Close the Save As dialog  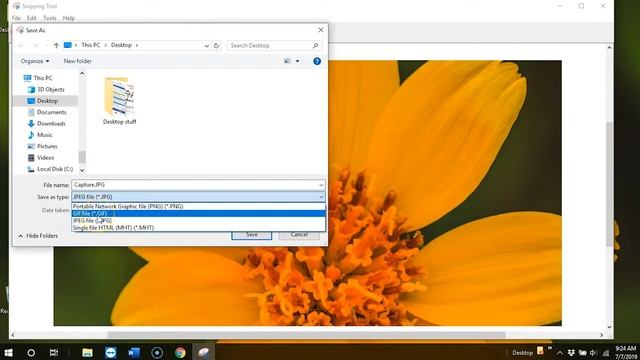(x=321, y=30)
